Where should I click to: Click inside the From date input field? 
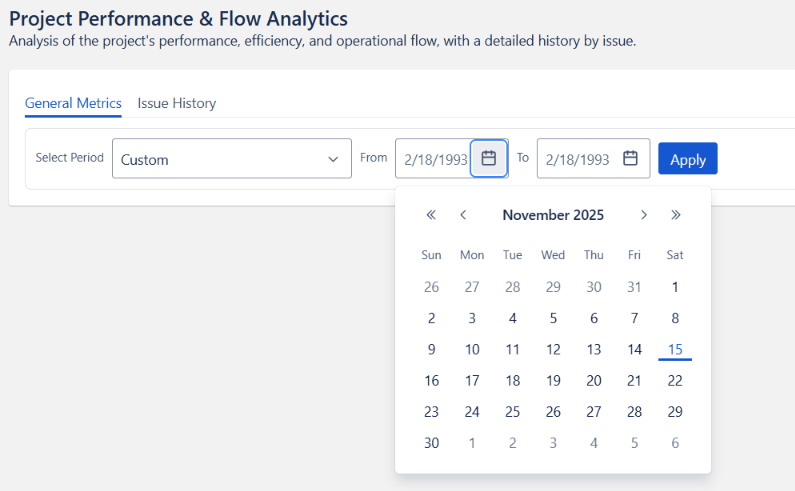(x=432, y=159)
